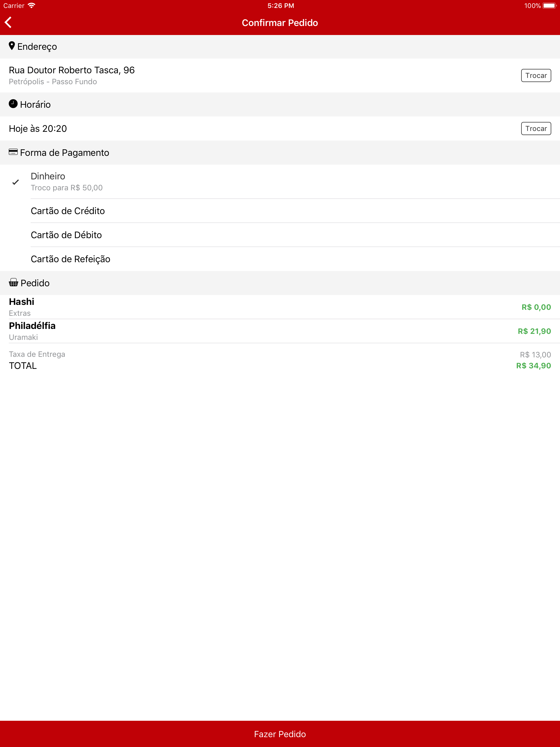Click the TOTAL label
560x747 pixels.
[x=23, y=366]
